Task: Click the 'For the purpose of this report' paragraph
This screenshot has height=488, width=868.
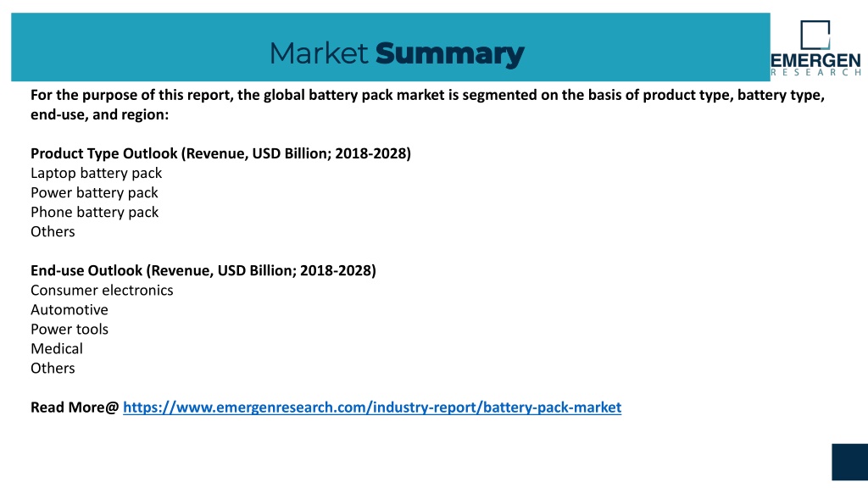Action: coord(427,104)
